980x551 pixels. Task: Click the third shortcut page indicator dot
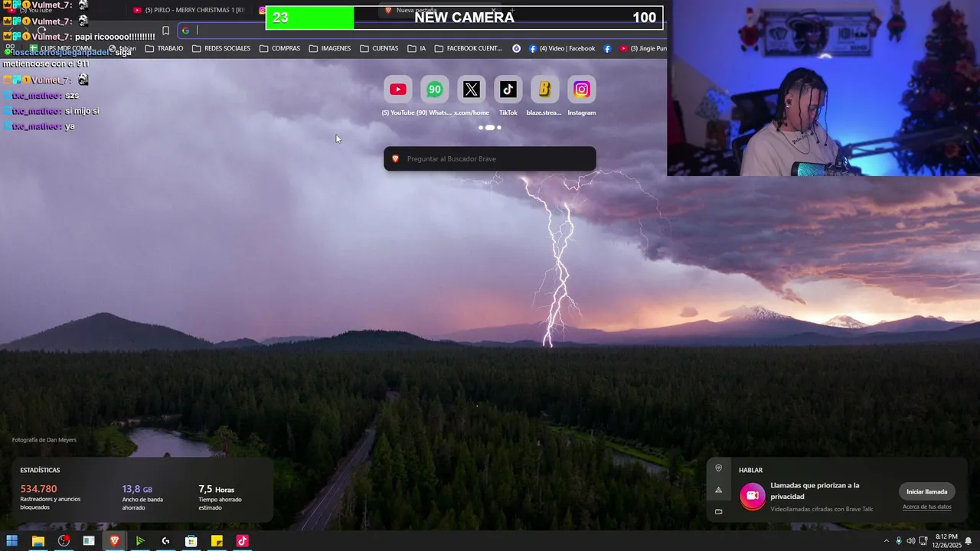click(499, 128)
